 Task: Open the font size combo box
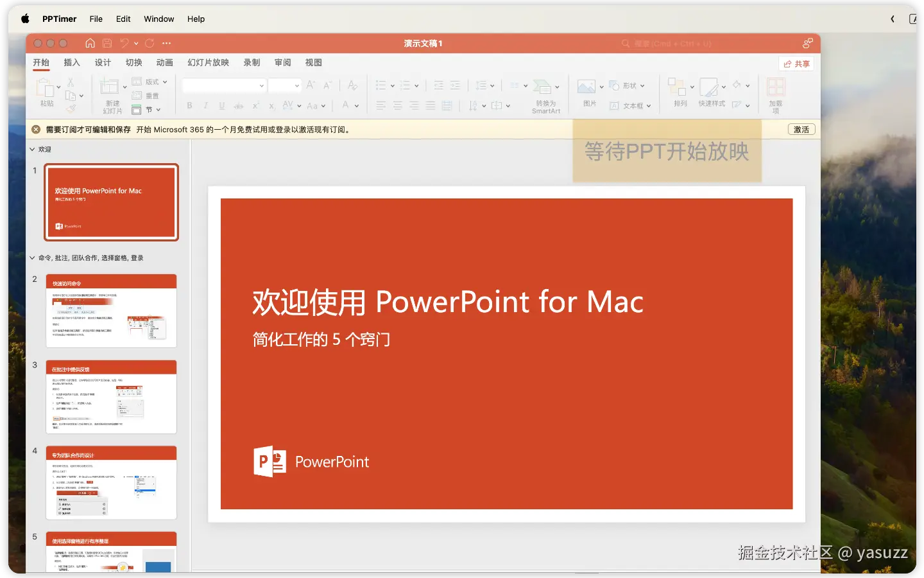[x=284, y=85]
